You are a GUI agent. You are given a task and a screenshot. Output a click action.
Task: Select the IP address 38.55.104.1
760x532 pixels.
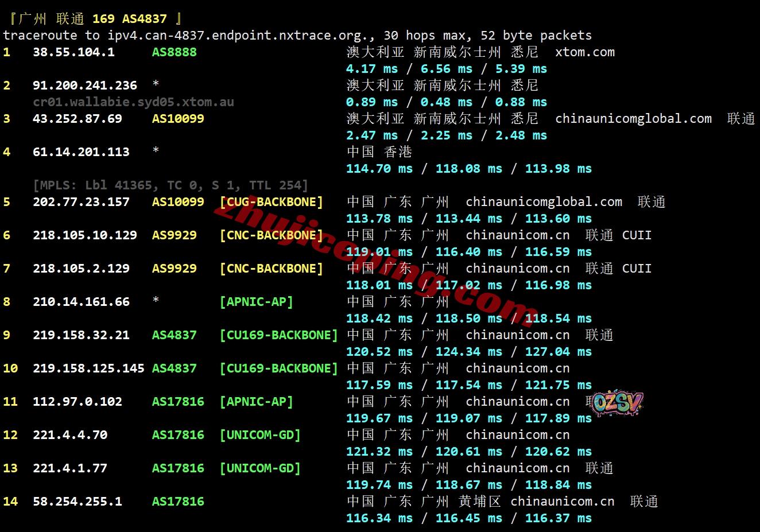[73, 52]
